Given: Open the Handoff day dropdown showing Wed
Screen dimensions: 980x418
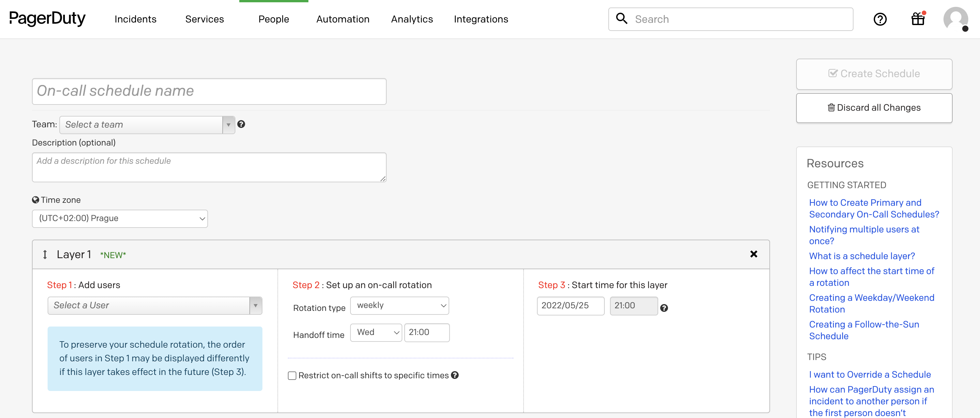Looking at the screenshot, I should [x=376, y=332].
